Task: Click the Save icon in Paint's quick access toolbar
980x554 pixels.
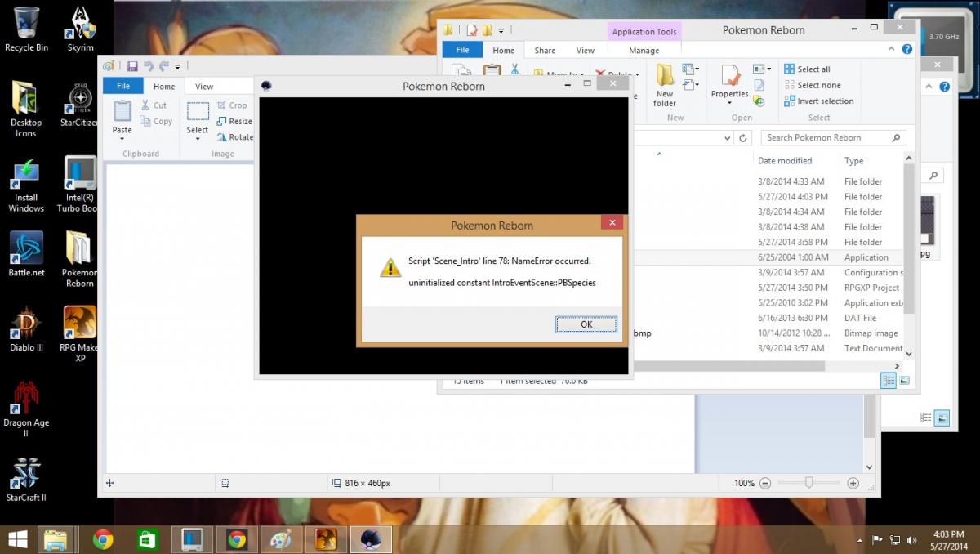Action: click(132, 66)
